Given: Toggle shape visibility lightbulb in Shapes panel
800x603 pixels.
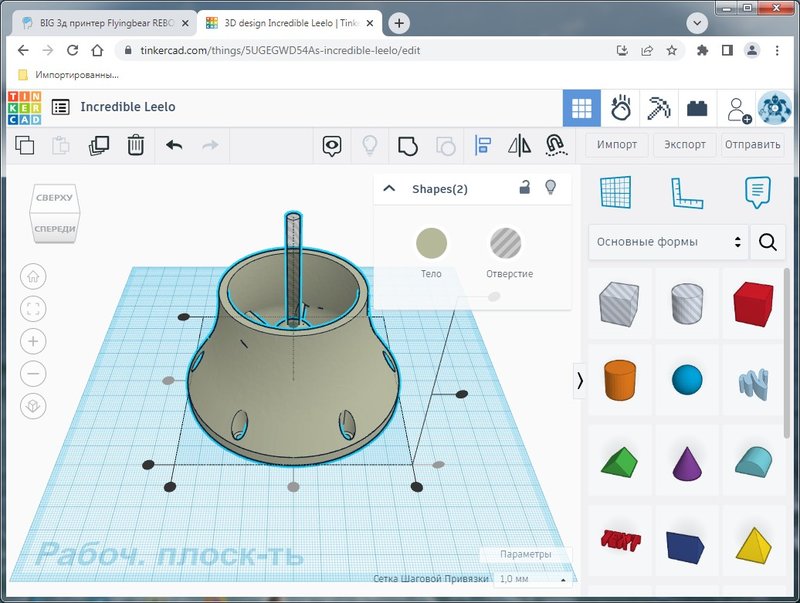Looking at the screenshot, I should tap(549, 188).
